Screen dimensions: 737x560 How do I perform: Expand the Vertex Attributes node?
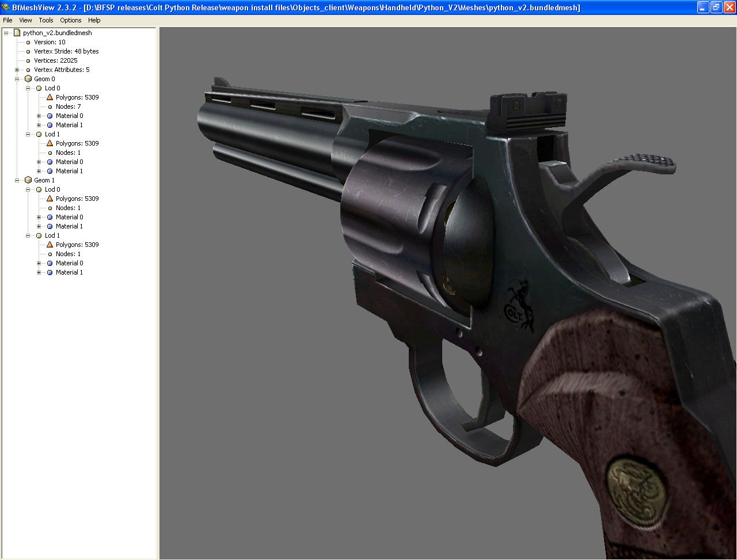16,69
